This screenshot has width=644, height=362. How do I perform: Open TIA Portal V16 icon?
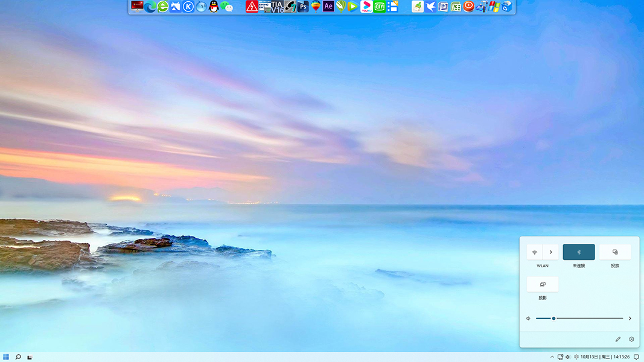(x=277, y=7)
